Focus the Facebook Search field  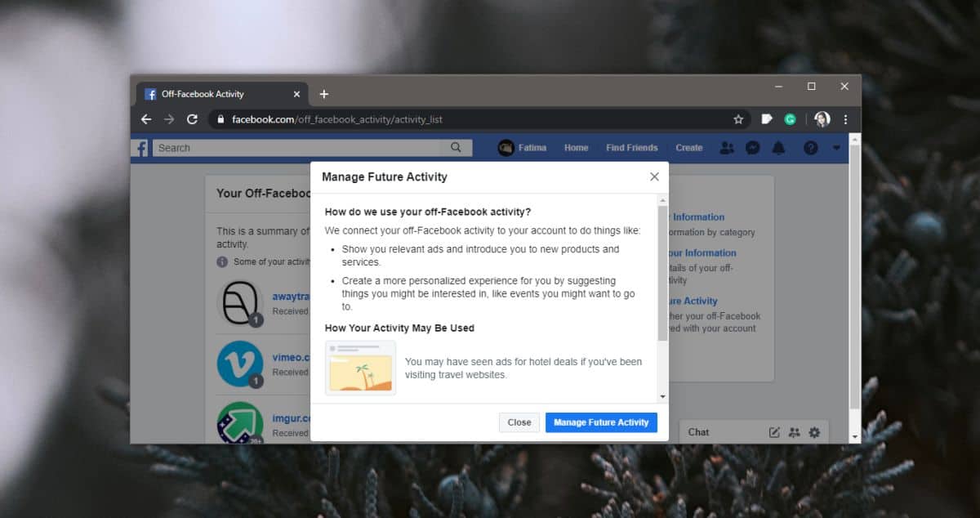[297, 148]
